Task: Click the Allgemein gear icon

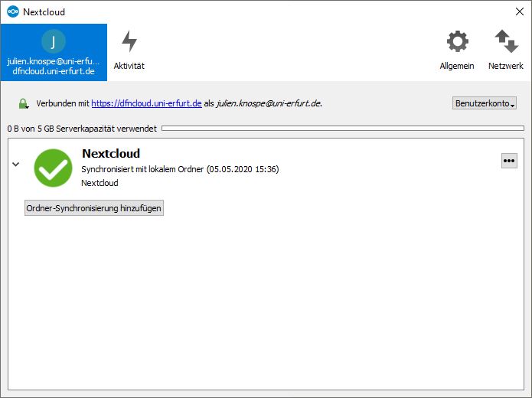Action: 458,41
